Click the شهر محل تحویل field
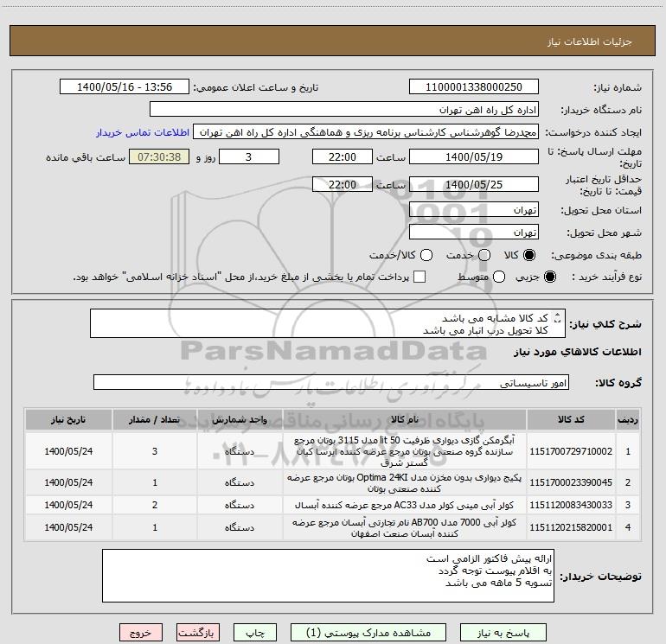The height and width of the screenshot is (644, 666). pyautogui.click(x=474, y=233)
